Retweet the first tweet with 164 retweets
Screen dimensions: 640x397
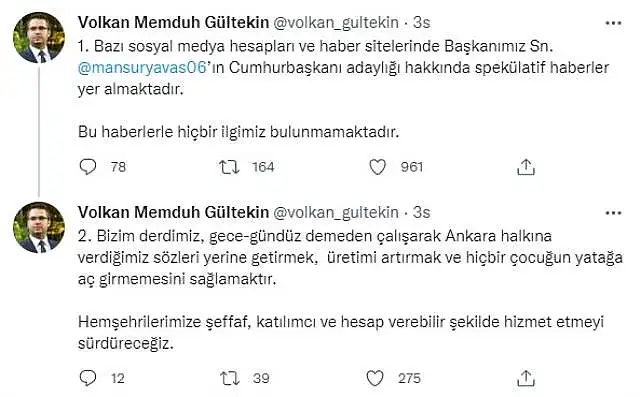coord(229,167)
